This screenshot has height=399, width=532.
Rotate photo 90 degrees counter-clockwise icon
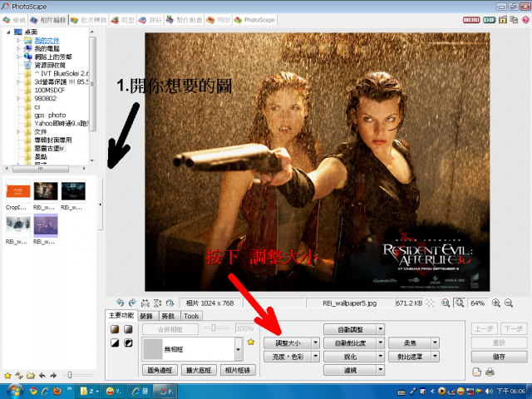click(x=120, y=303)
